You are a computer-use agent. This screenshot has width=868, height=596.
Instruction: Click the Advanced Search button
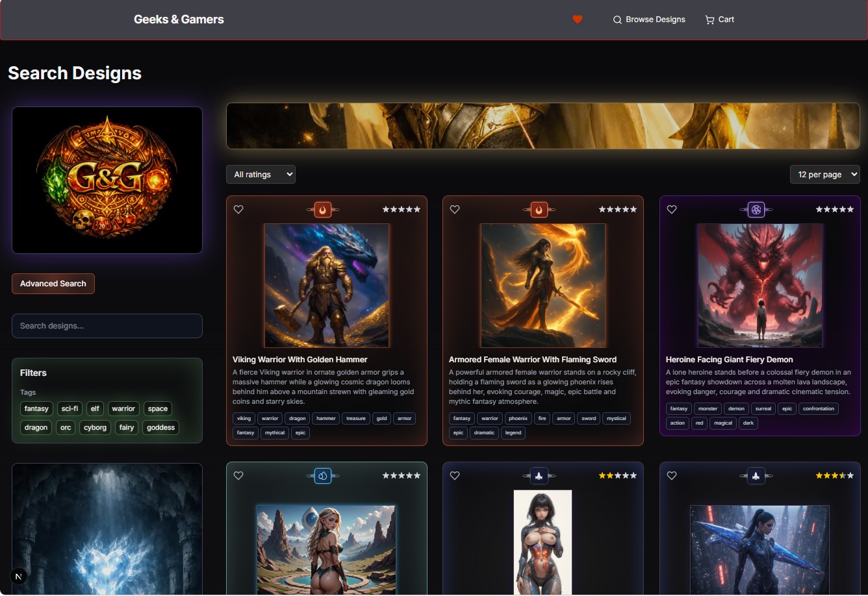[53, 284]
